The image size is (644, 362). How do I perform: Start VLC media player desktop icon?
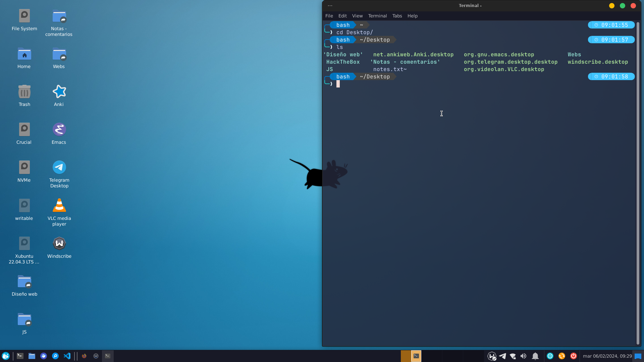click(59, 205)
